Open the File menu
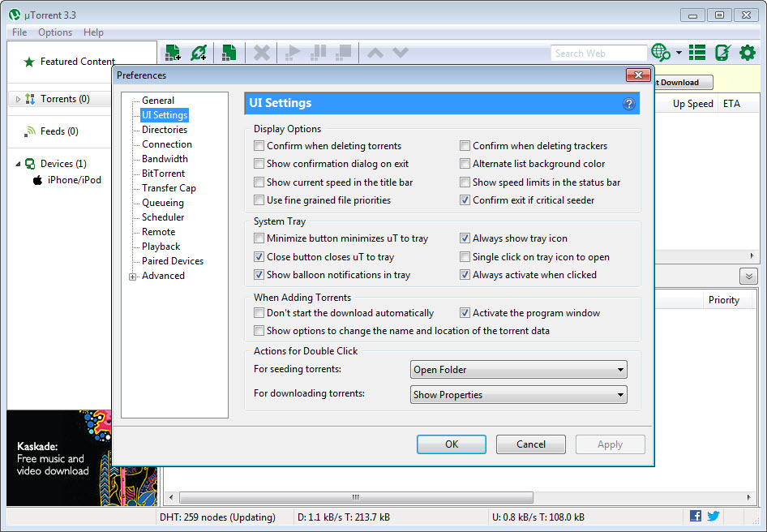 pyautogui.click(x=19, y=32)
